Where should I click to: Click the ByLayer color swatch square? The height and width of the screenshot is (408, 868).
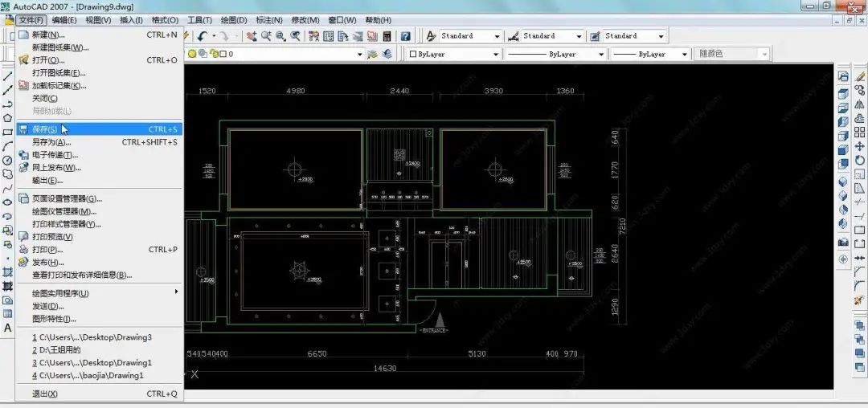tap(413, 54)
